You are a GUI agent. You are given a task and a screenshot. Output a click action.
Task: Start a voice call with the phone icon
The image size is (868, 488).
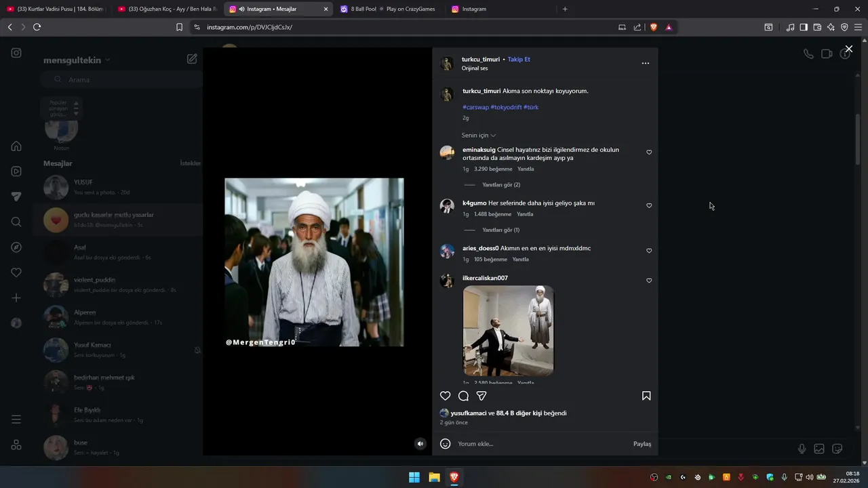click(808, 54)
